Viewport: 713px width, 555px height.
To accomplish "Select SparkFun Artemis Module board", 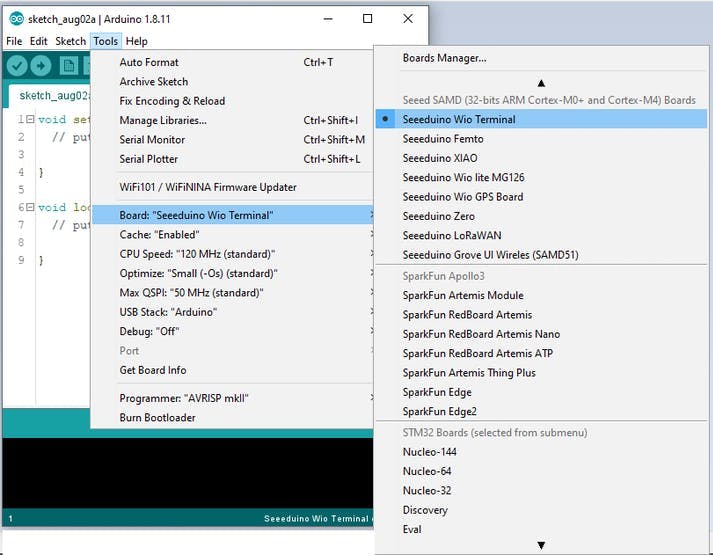I will point(541,295).
